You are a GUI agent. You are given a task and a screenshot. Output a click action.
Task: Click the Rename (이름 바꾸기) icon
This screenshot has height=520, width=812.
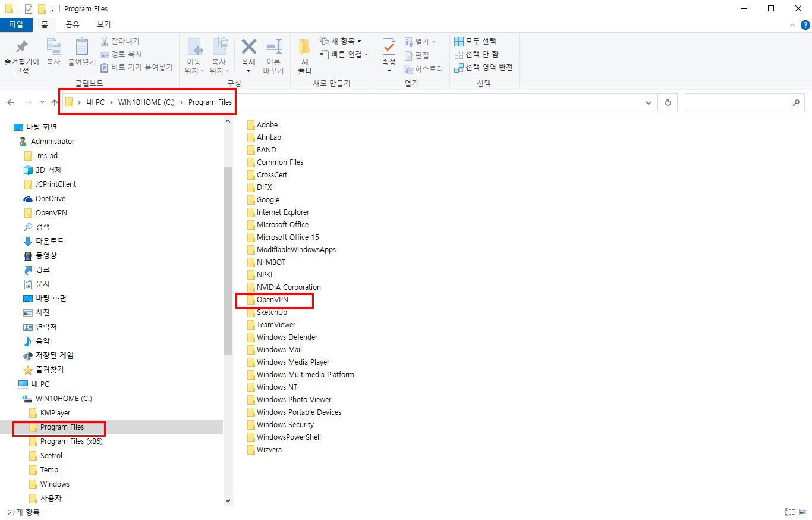[x=273, y=47]
